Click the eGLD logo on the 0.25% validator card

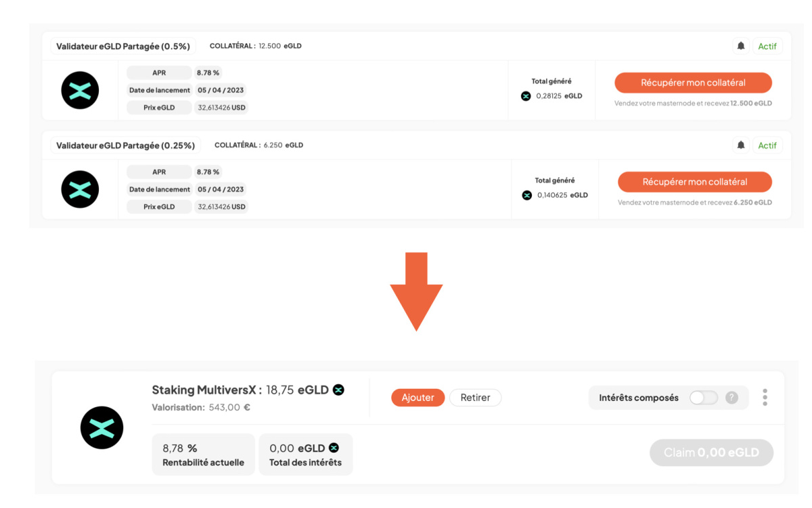[x=80, y=189]
